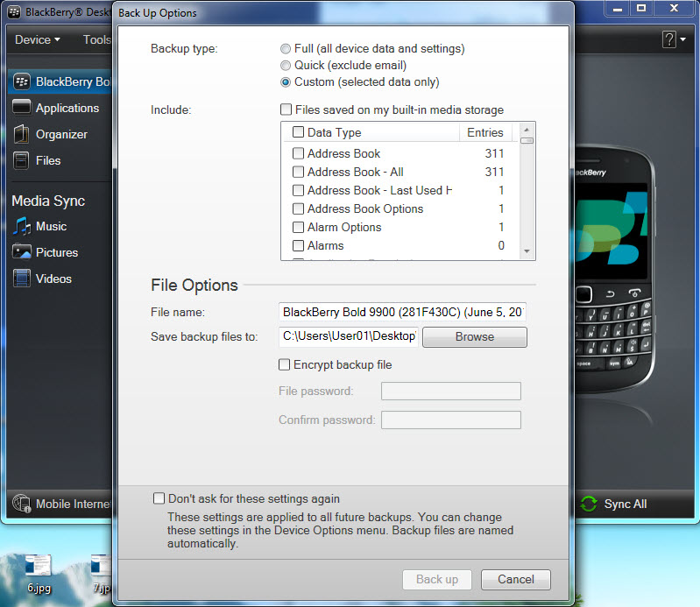Click the BlackBerry logo icon in title bar
The width and height of the screenshot is (700, 607).
click(x=14, y=12)
